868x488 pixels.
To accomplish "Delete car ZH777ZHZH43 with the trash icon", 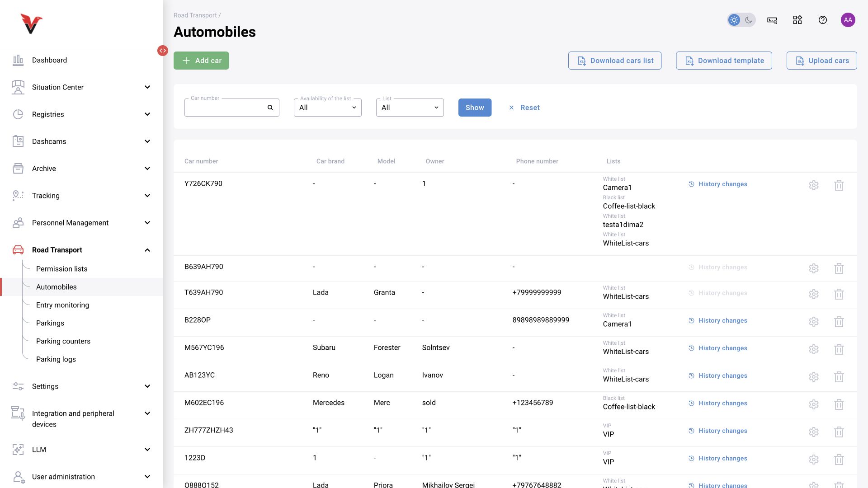I will 839,432.
